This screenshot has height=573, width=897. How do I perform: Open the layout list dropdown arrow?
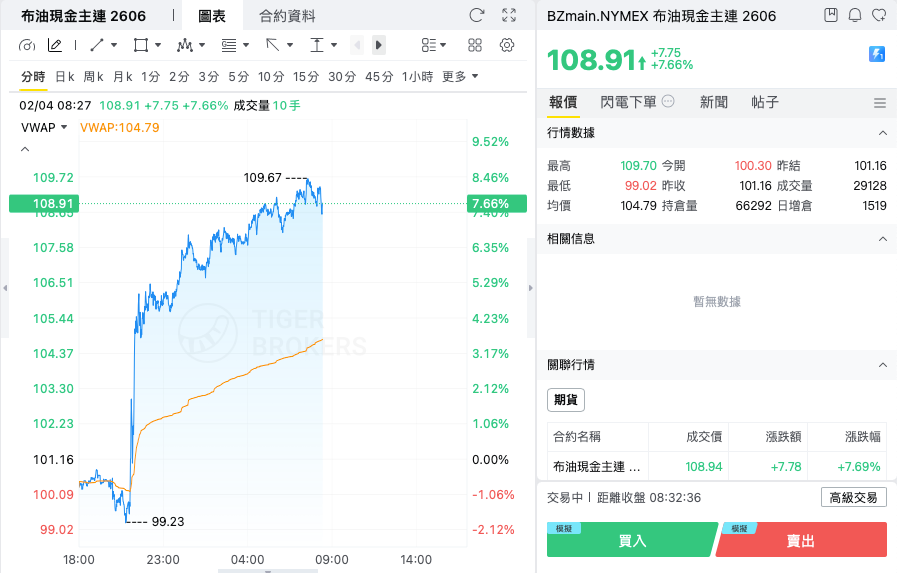[443, 45]
